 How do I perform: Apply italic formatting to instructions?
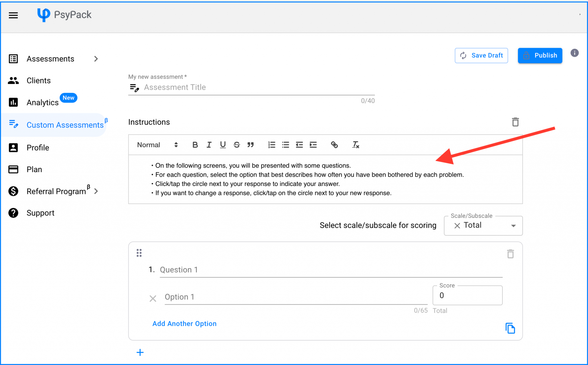click(x=209, y=145)
